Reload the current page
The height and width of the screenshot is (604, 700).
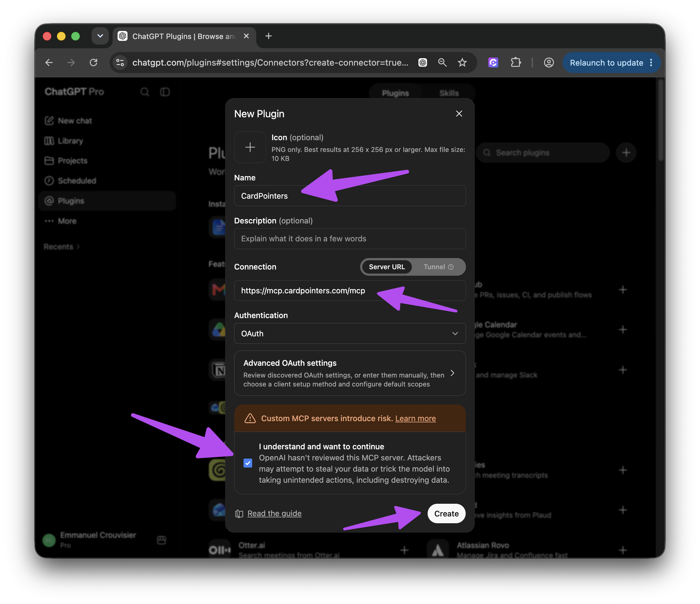[93, 63]
